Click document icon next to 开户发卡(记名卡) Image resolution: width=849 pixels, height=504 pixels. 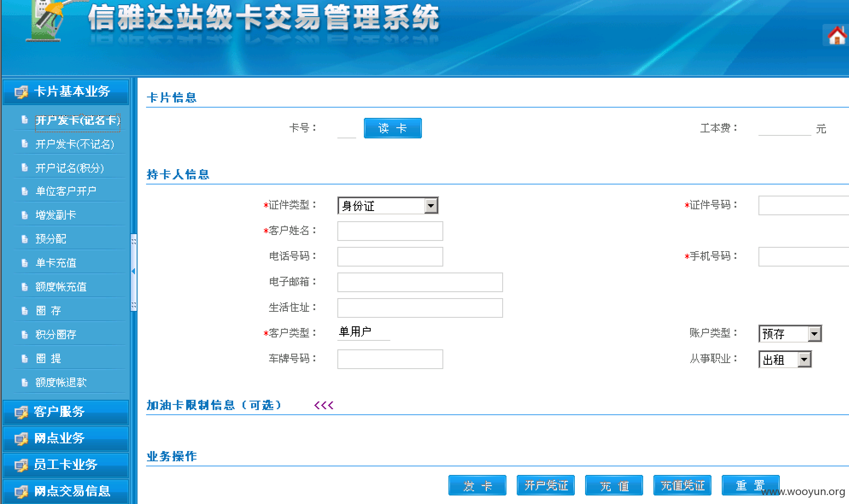pyautogui.click(x=25, y=120)
